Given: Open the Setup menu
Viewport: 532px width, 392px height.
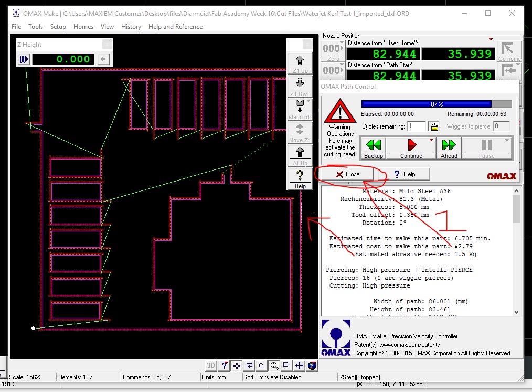Looking at the screenshot, I should point(58,27).
